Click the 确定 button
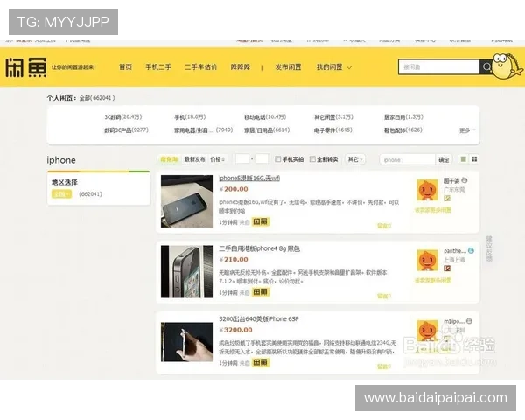The image size is (525, 420). (x=444, y=160)
